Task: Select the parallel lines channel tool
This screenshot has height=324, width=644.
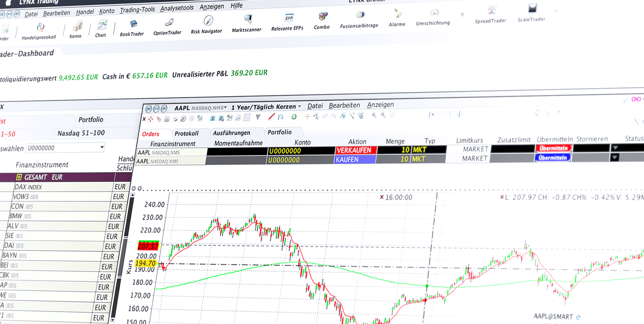Action: 361,115
